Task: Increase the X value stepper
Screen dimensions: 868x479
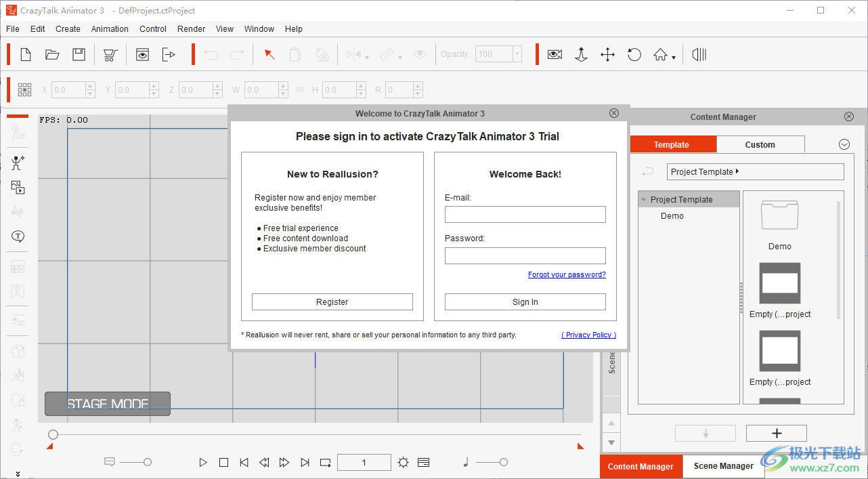Action: [90, 86]
